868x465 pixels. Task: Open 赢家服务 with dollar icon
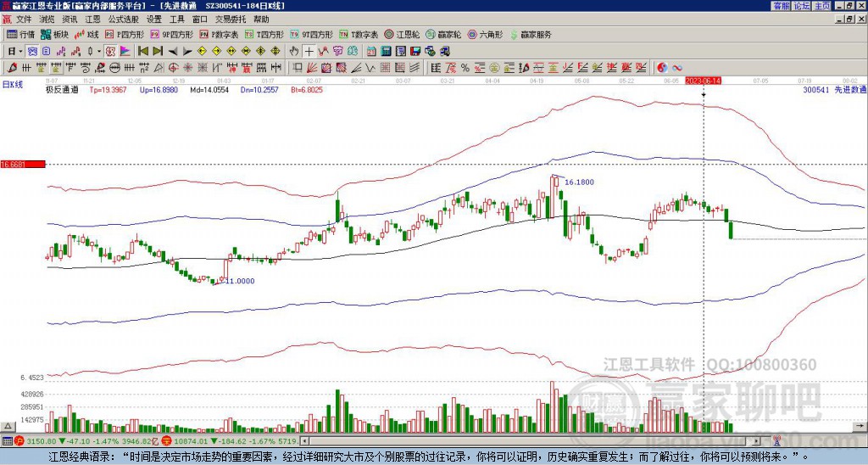pos(531,35)
